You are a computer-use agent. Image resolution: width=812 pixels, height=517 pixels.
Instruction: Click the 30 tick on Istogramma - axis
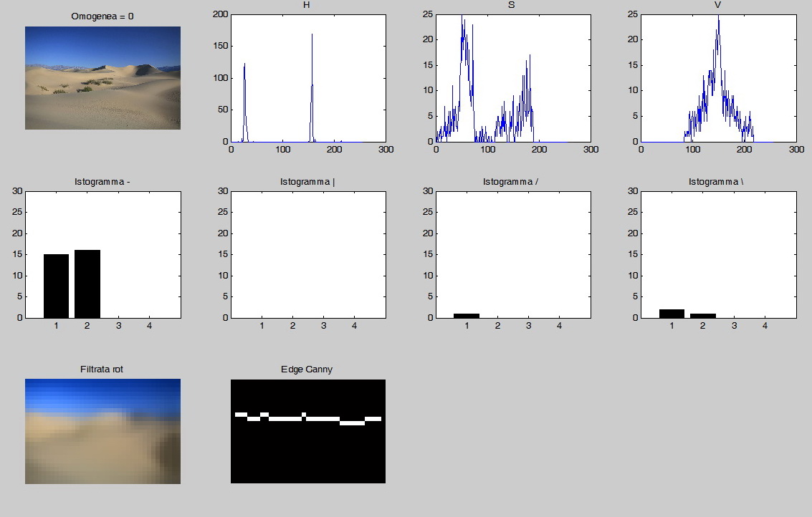(16, 191)
